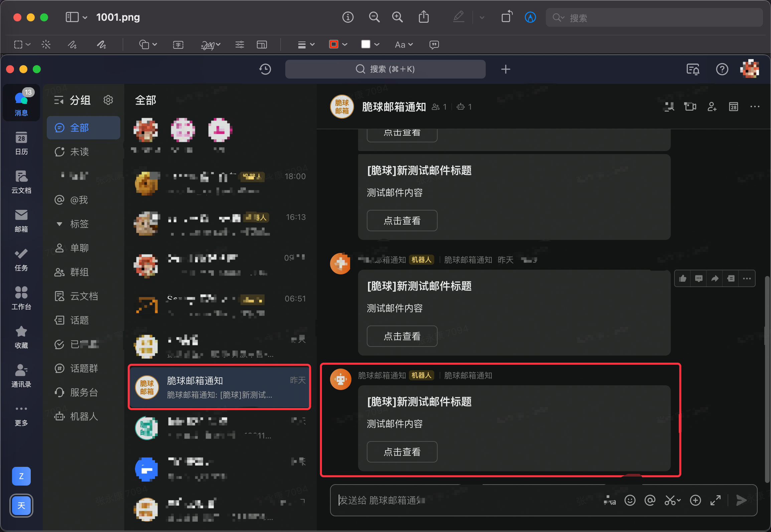The height and width of the screenshot is (532, 771).
Task: Select the Draw pen tool
Action: [x=101, y=44]
